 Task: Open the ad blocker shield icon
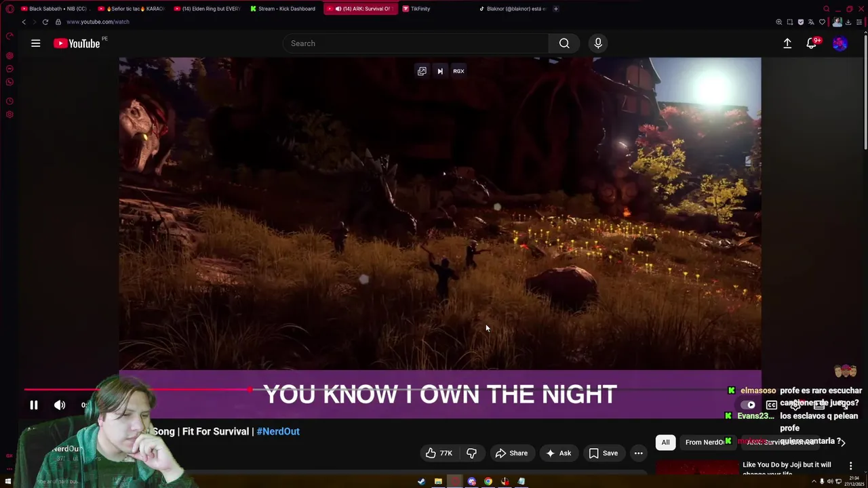pyautogui.click(x=801, y=22)
